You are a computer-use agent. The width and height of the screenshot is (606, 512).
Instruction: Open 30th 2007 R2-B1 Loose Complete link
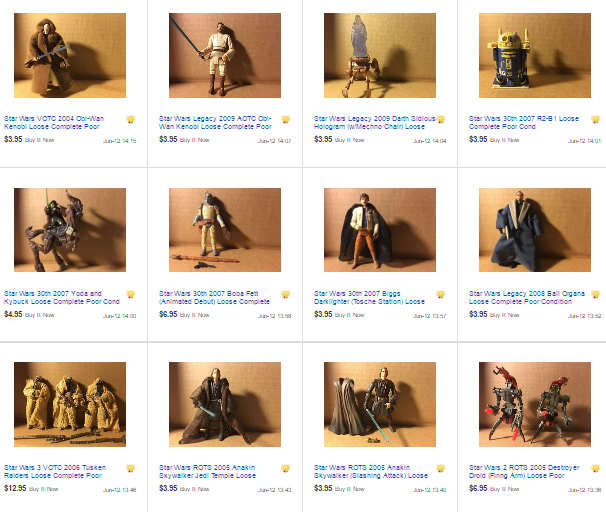coord(524,122)
